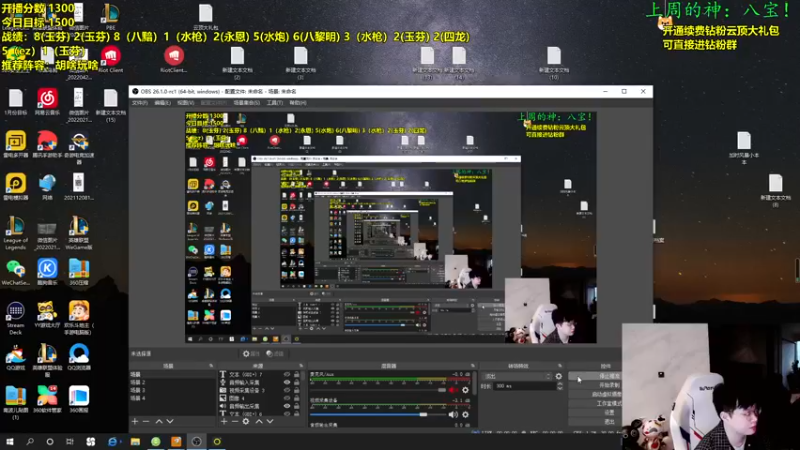
Task: Click 开始录制 start recording button
Action: (x=595, y=385)
